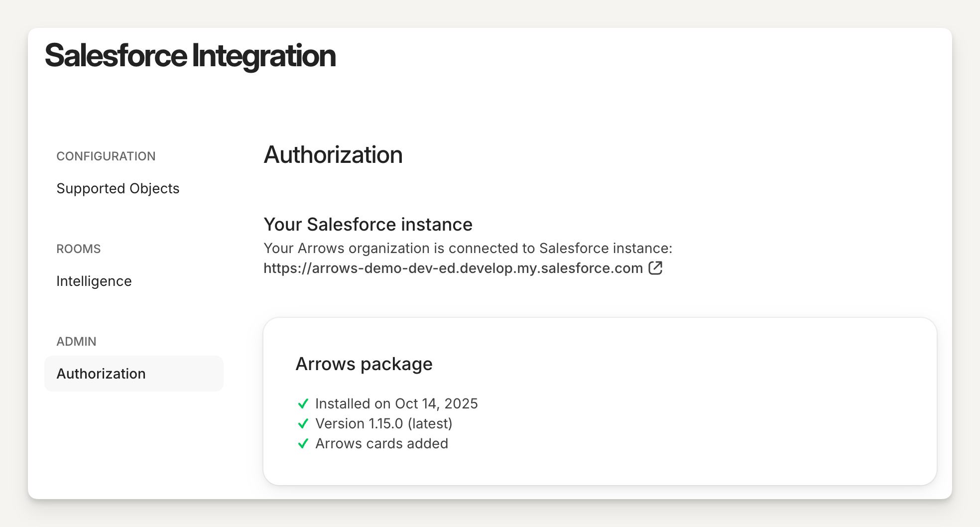Click the Arrows organization connection description text
980x527 pixels.
(468, 248)
